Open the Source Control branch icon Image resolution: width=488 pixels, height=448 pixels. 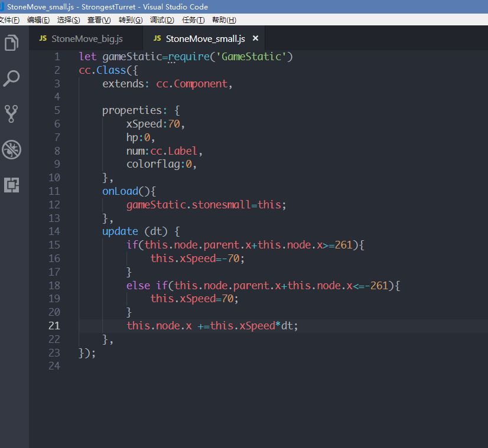click(11, 114)
